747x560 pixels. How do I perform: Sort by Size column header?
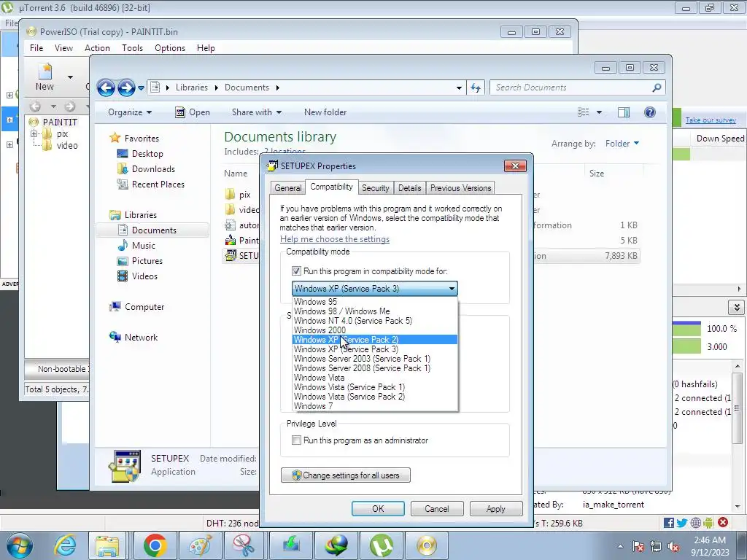pos(613,174)
